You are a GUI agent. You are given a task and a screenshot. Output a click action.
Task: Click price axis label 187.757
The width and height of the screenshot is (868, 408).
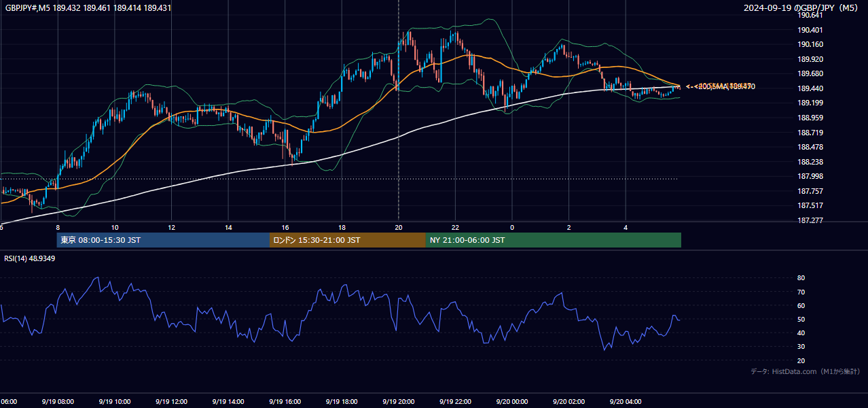(811, 191)
